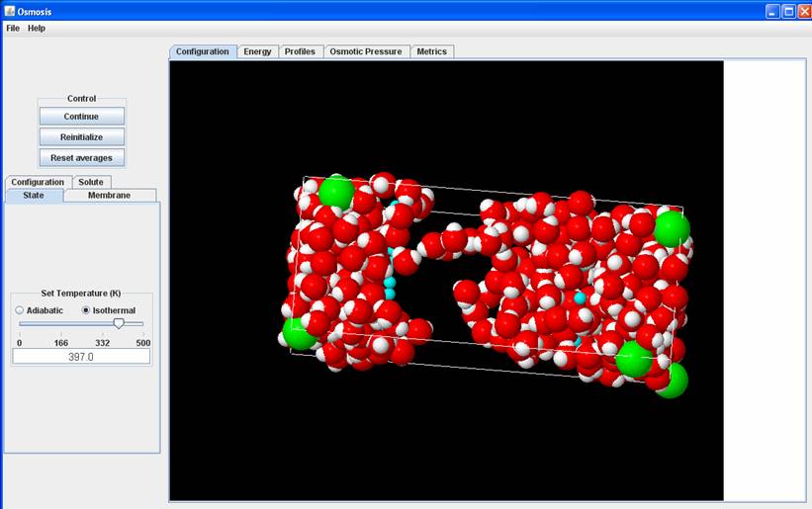Click the temperature slider thumb
This screenshot has height=509, width=812.
(119, 323)
